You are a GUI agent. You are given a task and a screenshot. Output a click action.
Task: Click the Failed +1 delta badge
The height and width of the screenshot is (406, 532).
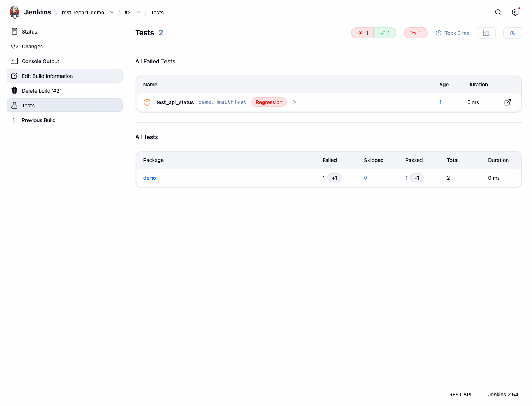(335, 178)
